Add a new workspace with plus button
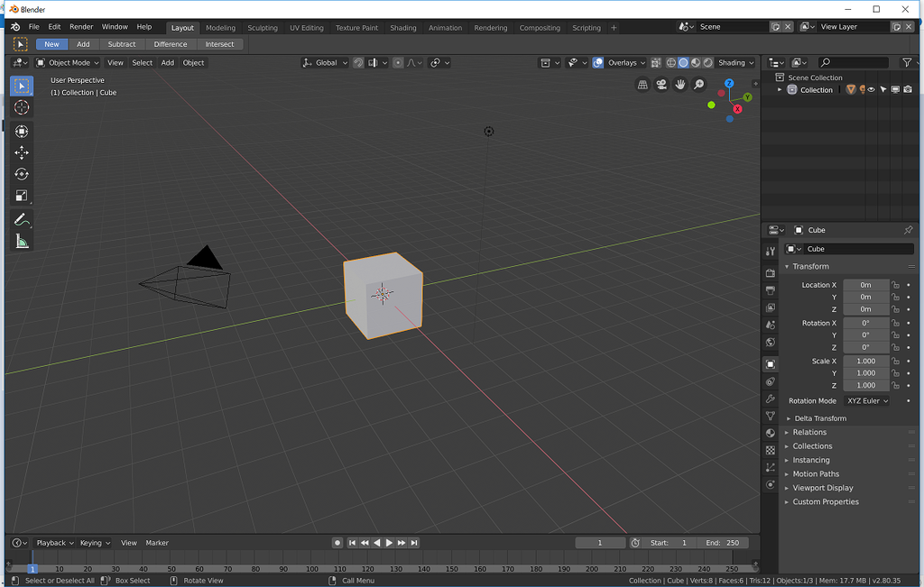The width and height of the screenshot is (924, 587). [614, 28]
